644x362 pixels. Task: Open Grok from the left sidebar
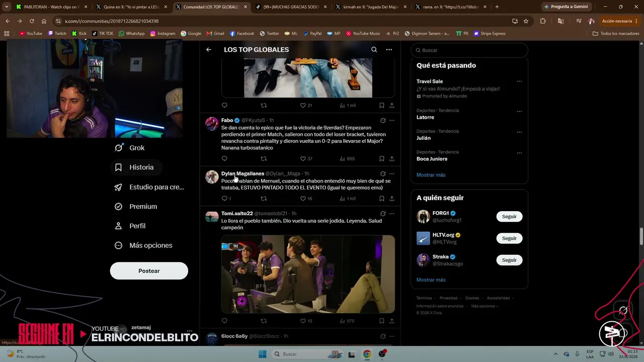(130, 148)
